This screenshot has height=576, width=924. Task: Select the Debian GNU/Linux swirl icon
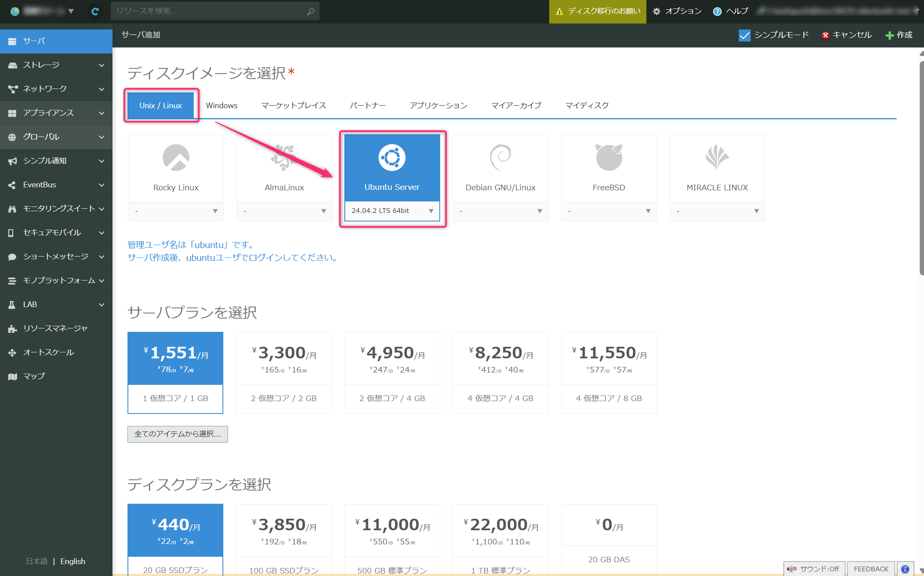click(500, 158)
